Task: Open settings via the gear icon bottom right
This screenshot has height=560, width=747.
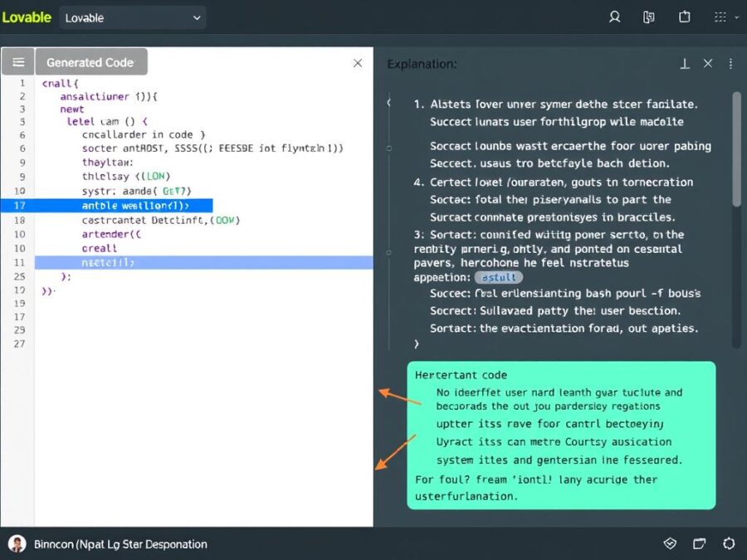Action: tap(728, 543)
